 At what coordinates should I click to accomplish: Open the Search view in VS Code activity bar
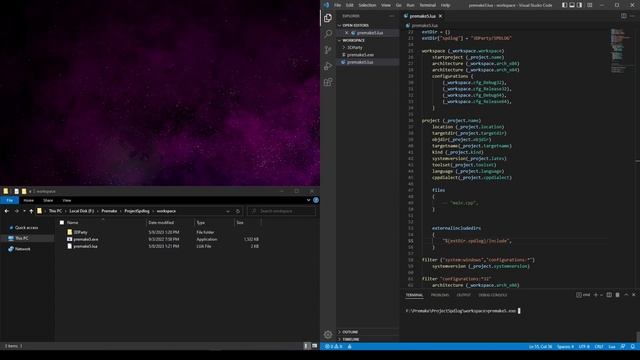tap(328, 33)
